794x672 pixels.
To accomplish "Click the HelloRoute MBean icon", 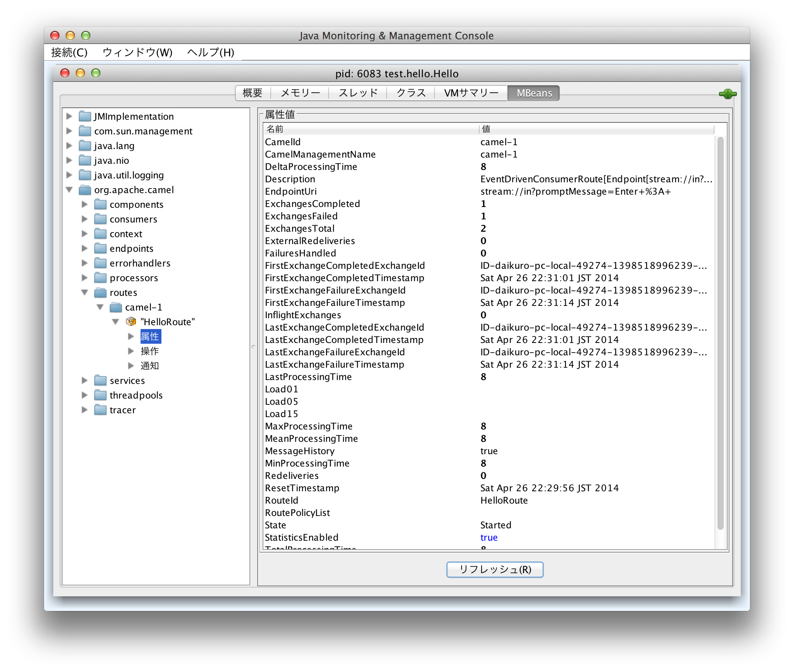I will [x=131, y=322].
